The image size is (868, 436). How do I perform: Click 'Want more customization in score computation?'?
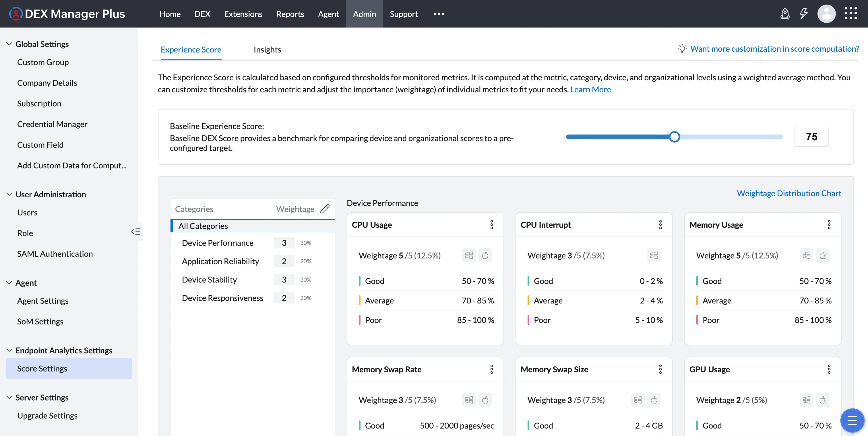coord(775,49)
